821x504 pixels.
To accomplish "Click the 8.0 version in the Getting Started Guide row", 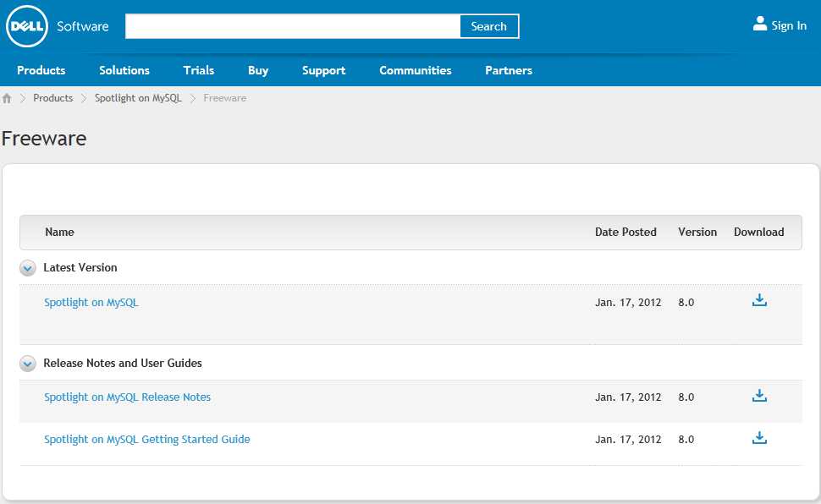I will click(x=686, y=440).
